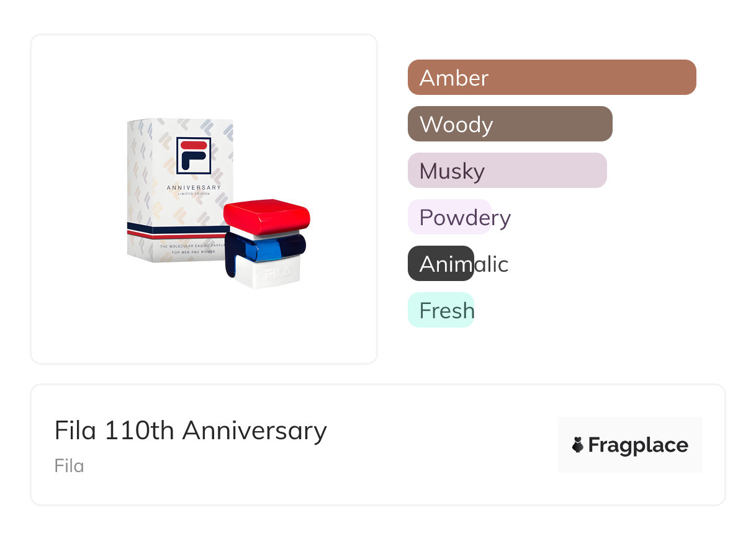Click the ANNIVERSARY text on the box
This screenshot has width=756, height=536.
pos(193,187)
